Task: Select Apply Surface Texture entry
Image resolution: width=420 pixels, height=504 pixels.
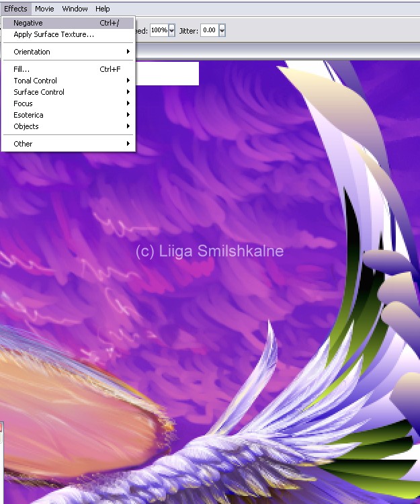Action: click(x=68, y=34)
